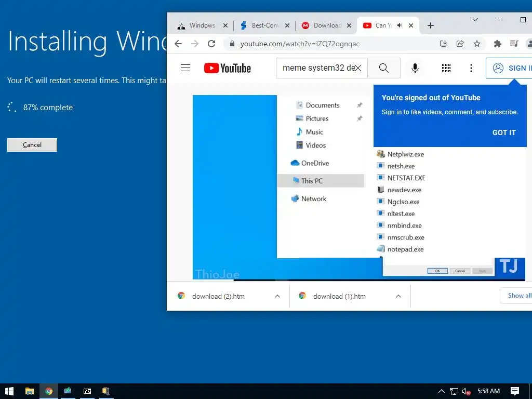The width and height of the screenshot is (532, 399).
Task: Open the YouTube apps grid
Action: click(446, 68)
